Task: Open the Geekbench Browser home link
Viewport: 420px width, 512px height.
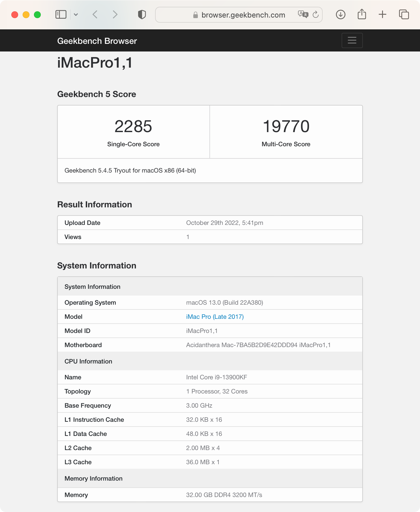Action: coord(97,41)
